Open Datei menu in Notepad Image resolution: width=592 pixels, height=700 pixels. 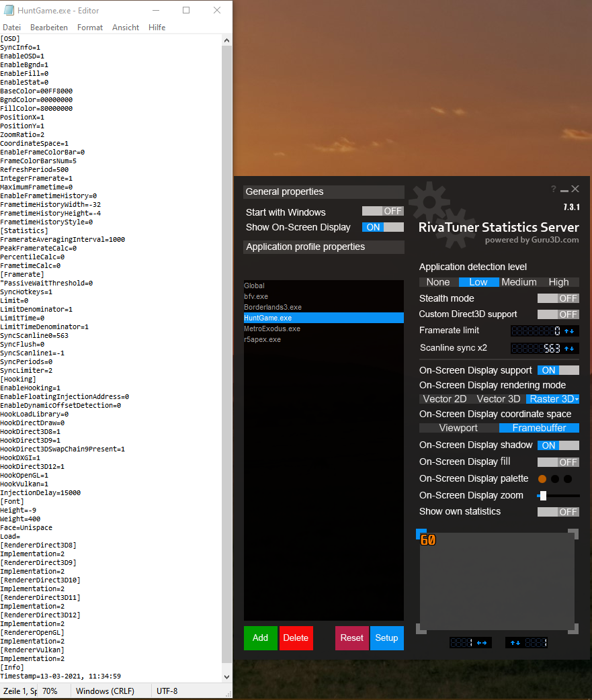point(11,28)
